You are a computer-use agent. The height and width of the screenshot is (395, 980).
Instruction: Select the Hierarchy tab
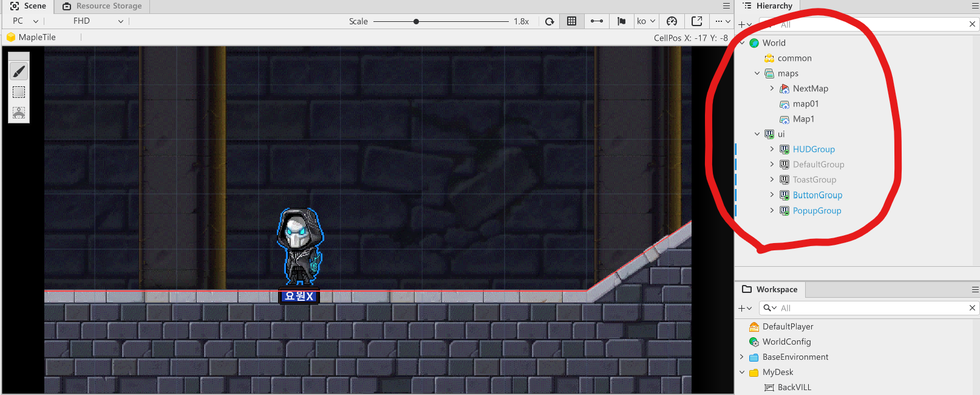pos(768,6)
